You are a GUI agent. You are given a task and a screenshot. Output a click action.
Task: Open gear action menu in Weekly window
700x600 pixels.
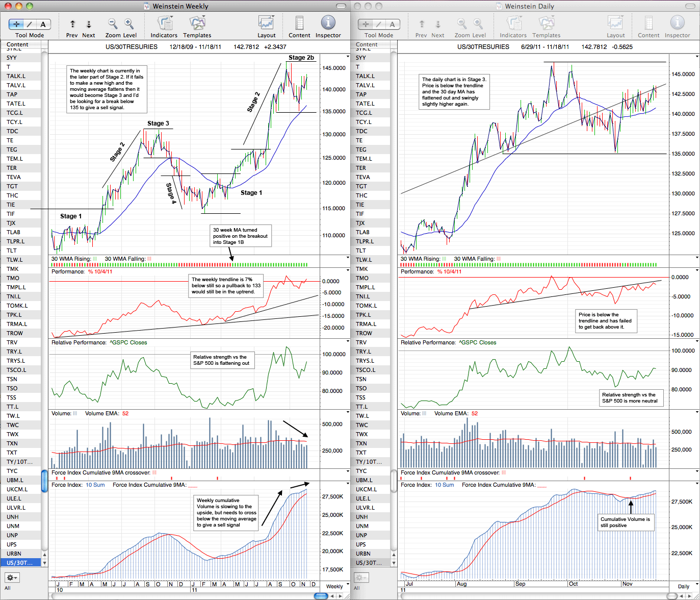click(12, 578)
